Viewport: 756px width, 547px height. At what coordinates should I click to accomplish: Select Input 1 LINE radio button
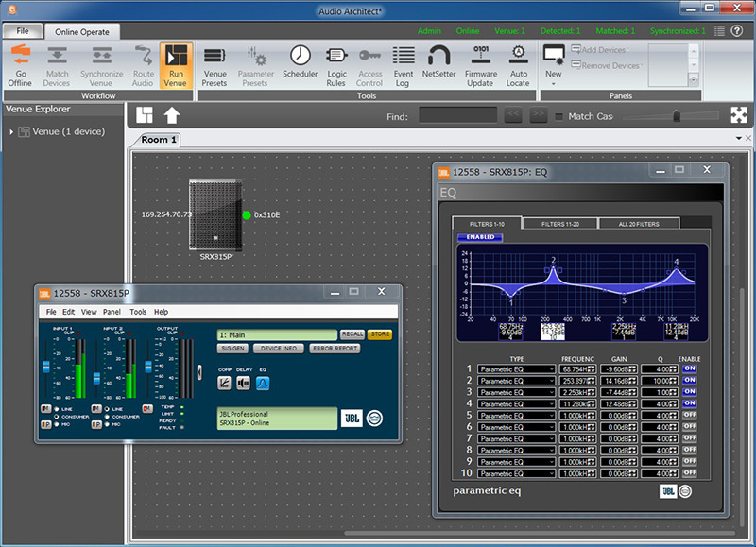point(57,409)
